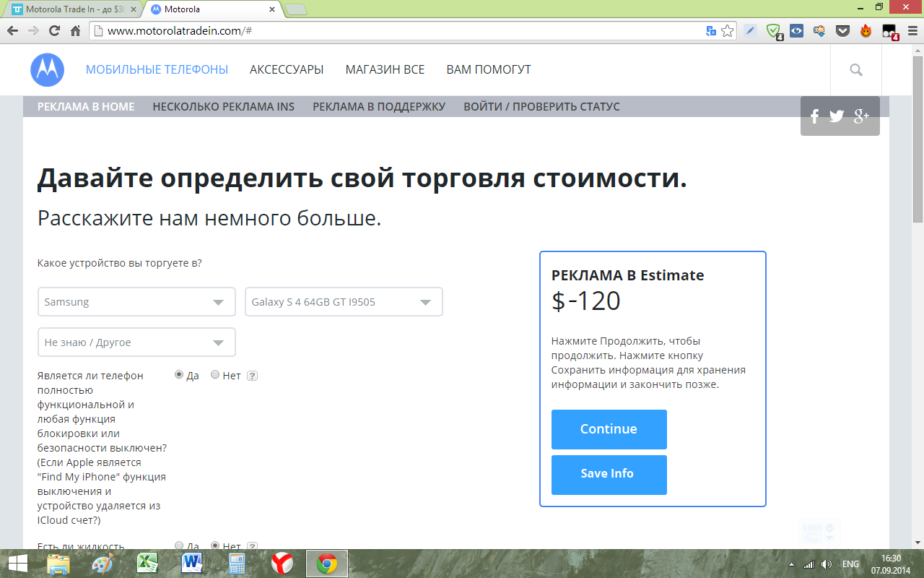Viewport: 924px width, 578px height.
Task: Bookmark this page with the star
Action: point(727,31)
